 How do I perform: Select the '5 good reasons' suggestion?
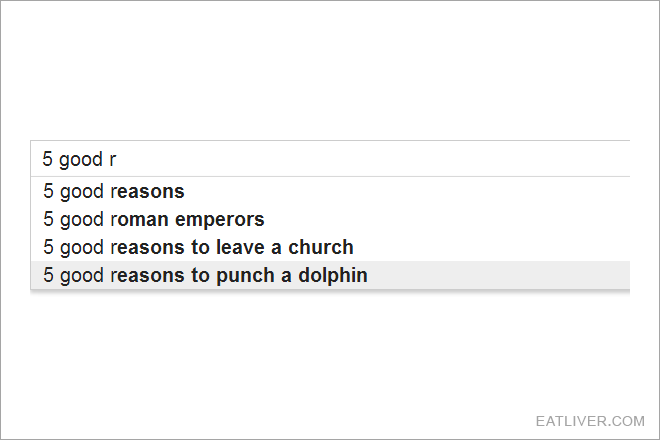(x=330, y=191)
